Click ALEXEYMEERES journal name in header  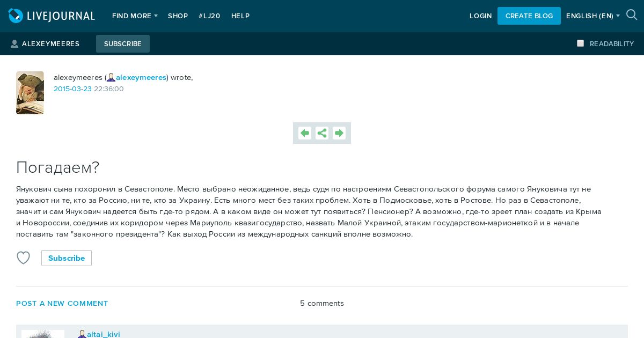pos(50,44)
